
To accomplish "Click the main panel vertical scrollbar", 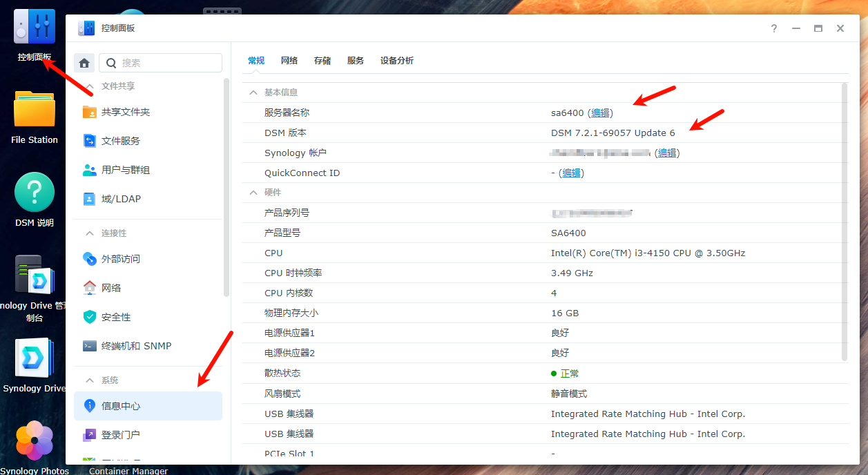I will tap(845, 222).
